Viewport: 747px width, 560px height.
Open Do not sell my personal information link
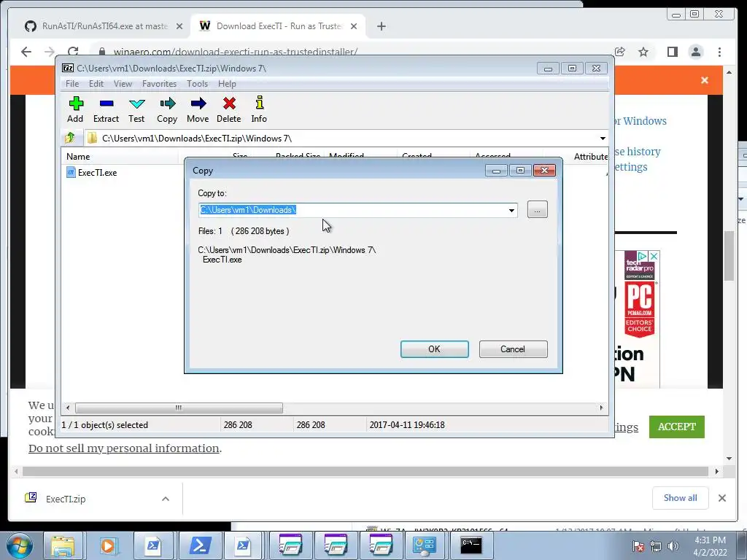124,448
